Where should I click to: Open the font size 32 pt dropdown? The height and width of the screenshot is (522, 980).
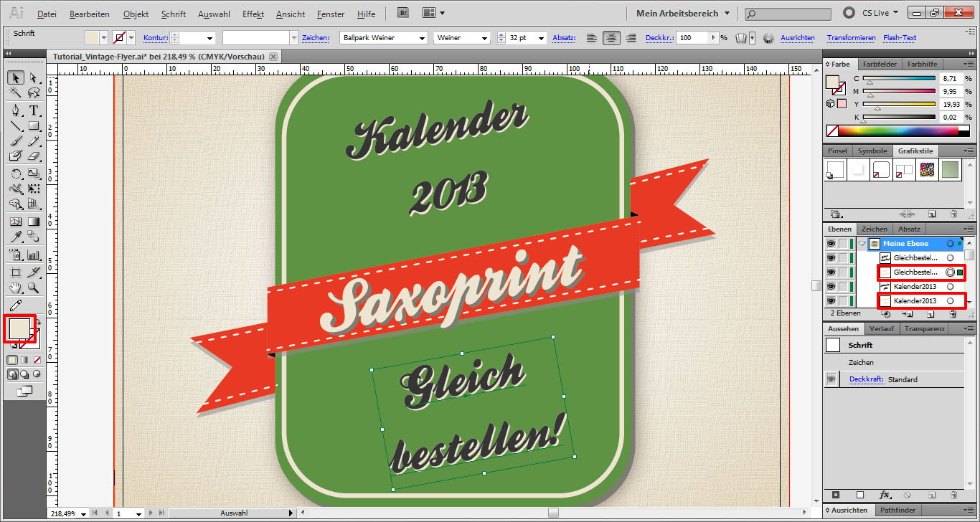click(x=540, y=38)
